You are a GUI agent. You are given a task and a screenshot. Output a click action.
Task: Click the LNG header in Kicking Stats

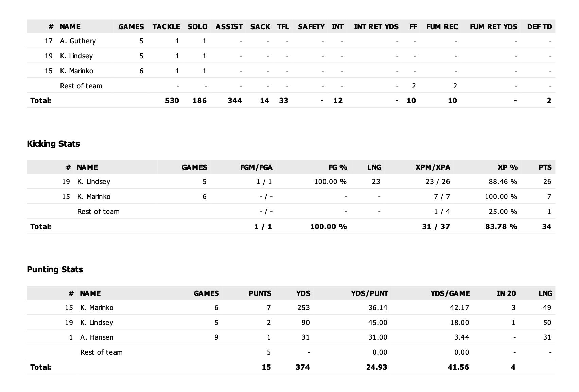coord(374,167)
